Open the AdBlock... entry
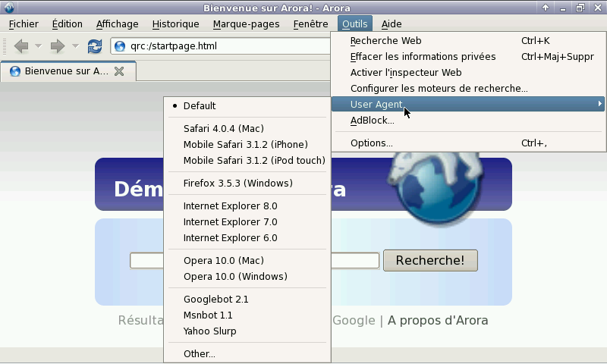 click(468, 121)
